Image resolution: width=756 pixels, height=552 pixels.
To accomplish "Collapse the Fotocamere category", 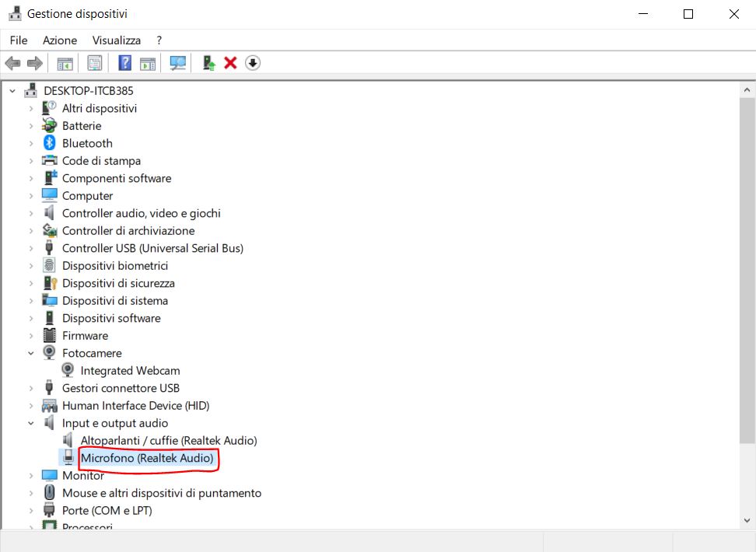I will tap(31, 353).
